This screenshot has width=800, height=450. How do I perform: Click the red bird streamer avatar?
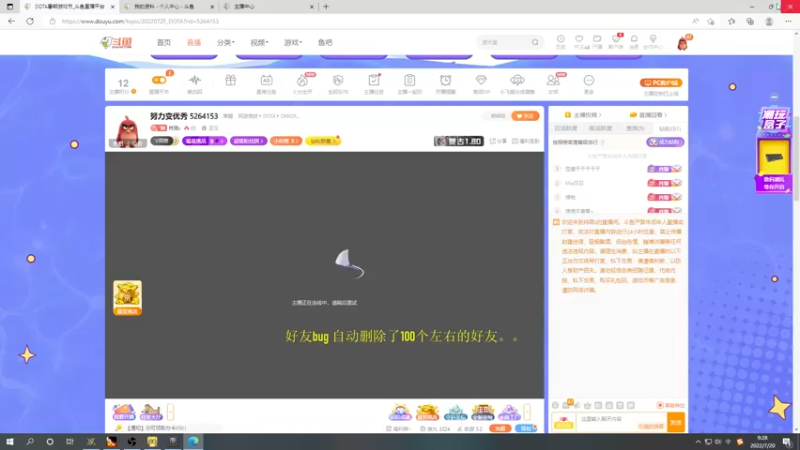(x=128, y=130)
